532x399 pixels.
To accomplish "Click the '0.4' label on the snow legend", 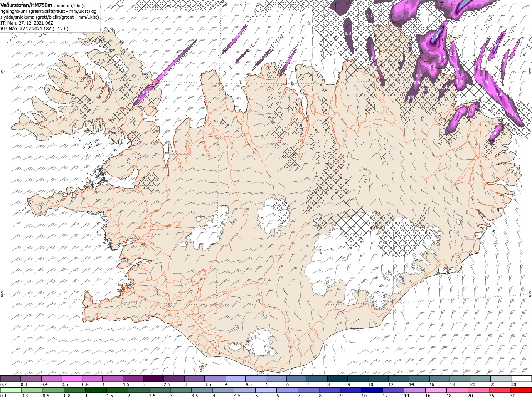I will point(44,384).
